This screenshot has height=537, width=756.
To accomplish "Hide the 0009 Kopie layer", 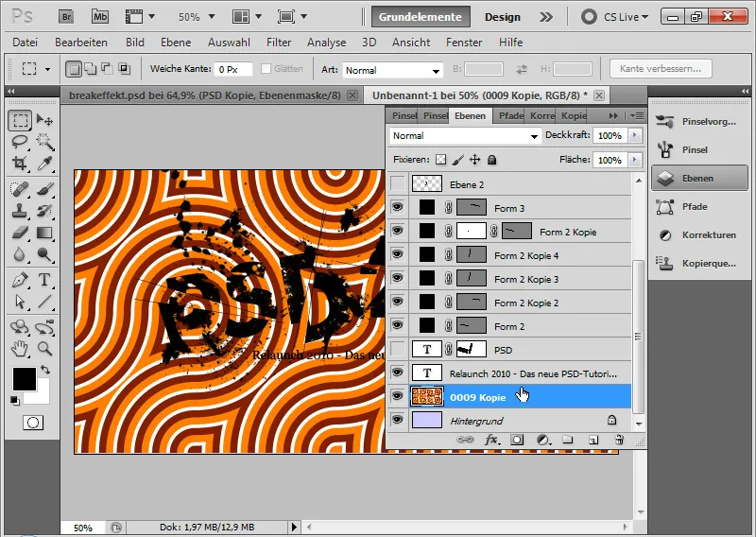I will coord(397,396).
